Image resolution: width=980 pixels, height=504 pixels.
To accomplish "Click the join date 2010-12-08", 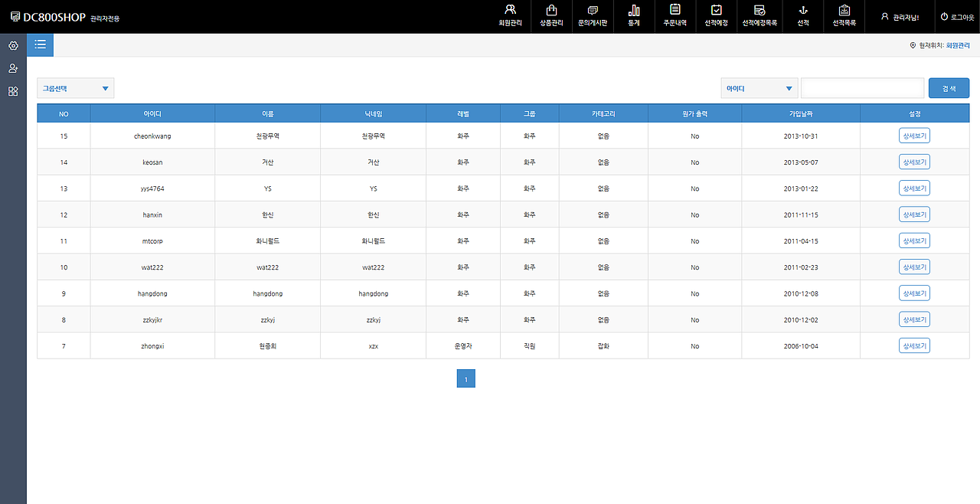I will tap(801, 293).
